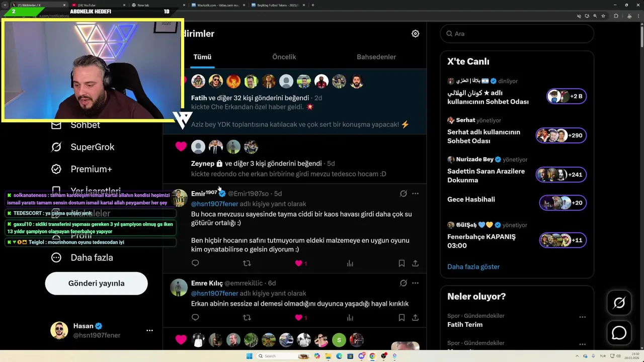Search tabs dropdown arrow in Chrome
The height and width of the screenshot is (362, 644).
[x=5, y=5]
